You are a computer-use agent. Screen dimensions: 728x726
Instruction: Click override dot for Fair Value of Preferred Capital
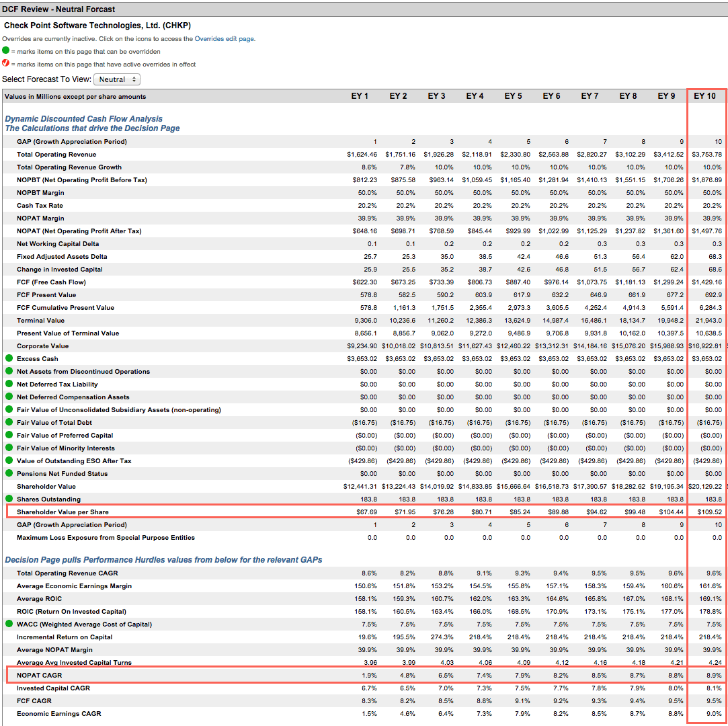[x=9, y=435]
